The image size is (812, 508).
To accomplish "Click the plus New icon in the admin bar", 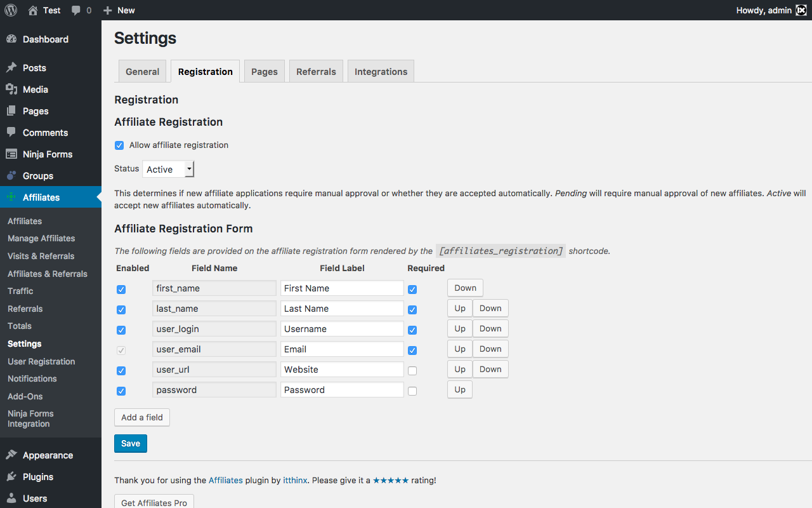I will pos(108,10).
